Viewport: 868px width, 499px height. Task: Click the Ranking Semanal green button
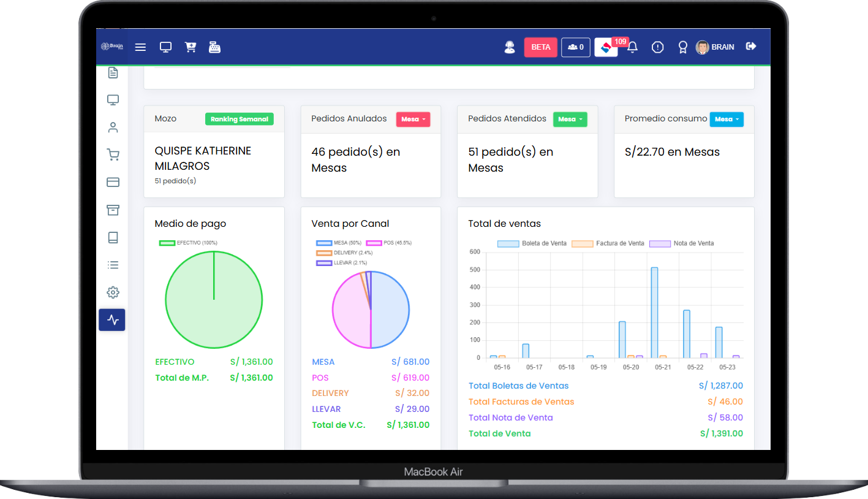point(239,119)
